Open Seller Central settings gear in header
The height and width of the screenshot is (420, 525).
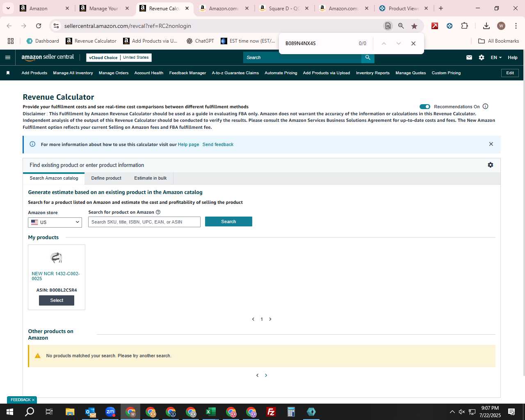(482, 57)
